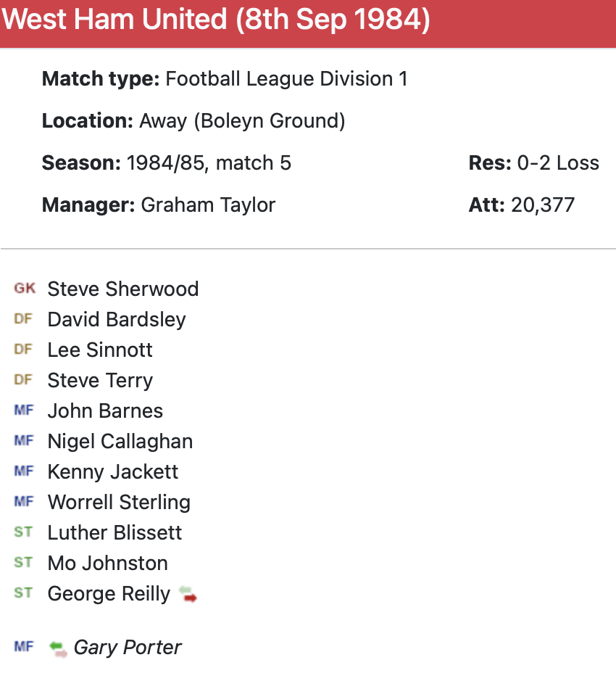
Task: Click the ST icon beside Mo Johnston
Action: (23, 563)
